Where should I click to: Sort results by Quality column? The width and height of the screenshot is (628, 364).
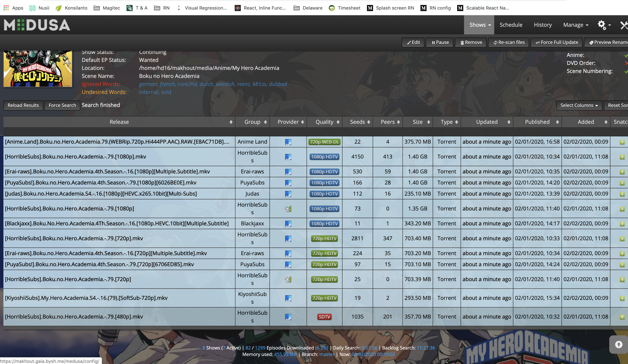pos(325,122)
